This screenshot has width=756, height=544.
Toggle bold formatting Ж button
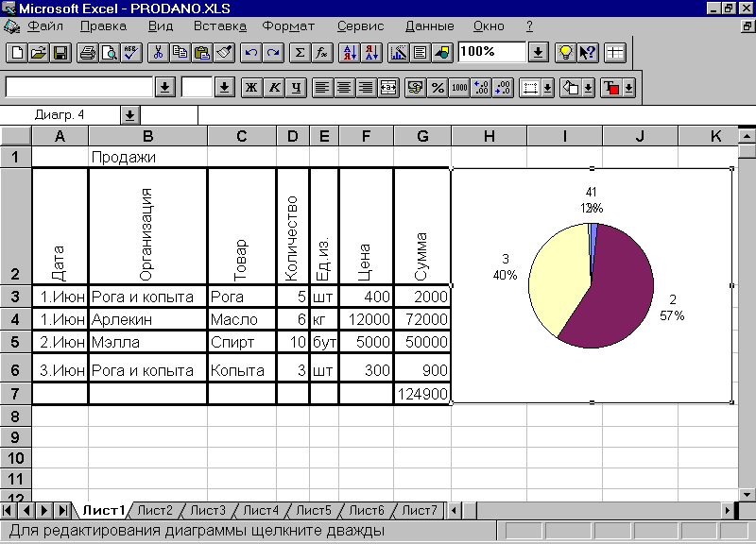(x=251, y=88)
